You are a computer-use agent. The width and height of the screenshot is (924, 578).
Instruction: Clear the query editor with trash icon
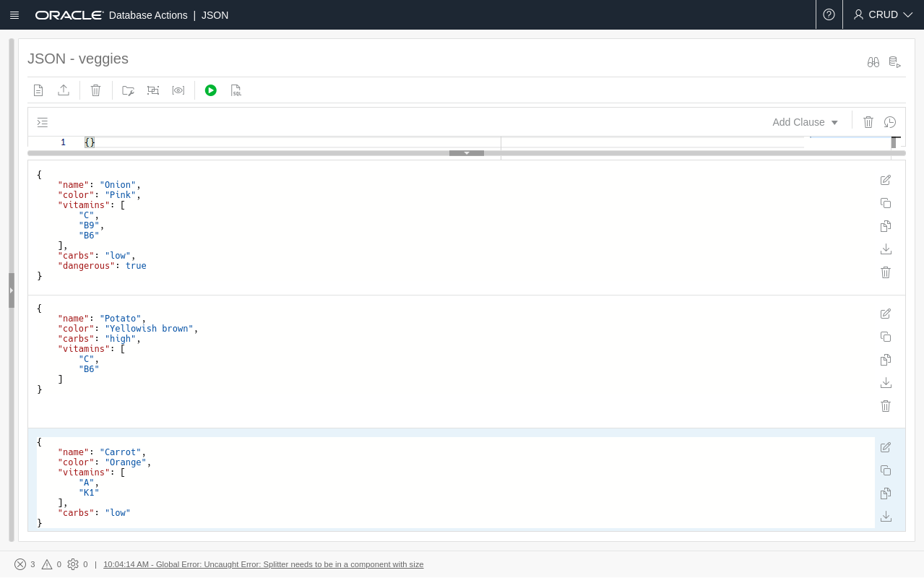[x=868, y=122]
